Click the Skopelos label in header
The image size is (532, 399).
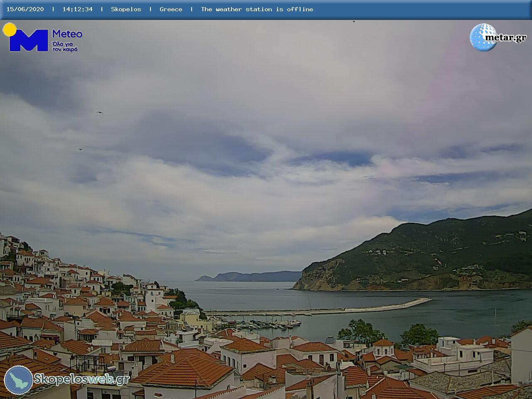[126, 9]
